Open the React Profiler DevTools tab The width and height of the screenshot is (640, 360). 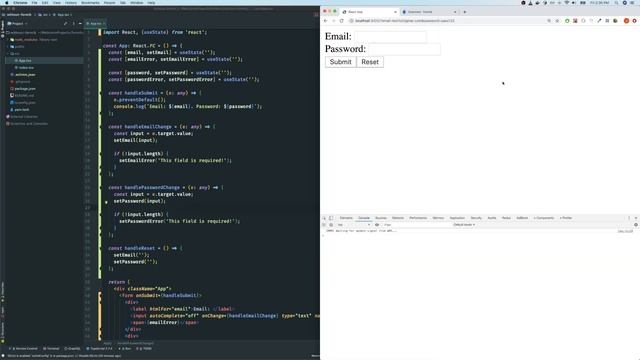tap(566, 218)
